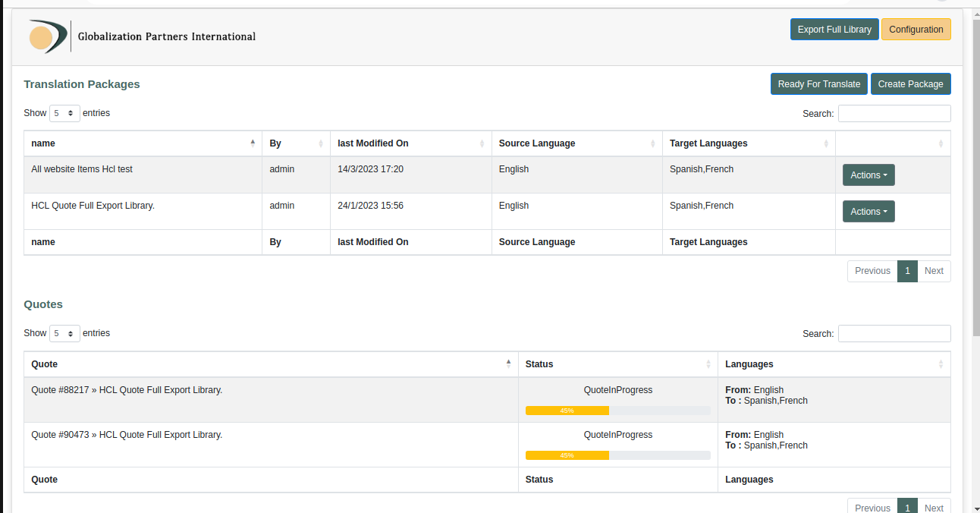Select page 1 in Translation Packages pagination
This screenshot has width=980, height=513.
pos(907,271)
